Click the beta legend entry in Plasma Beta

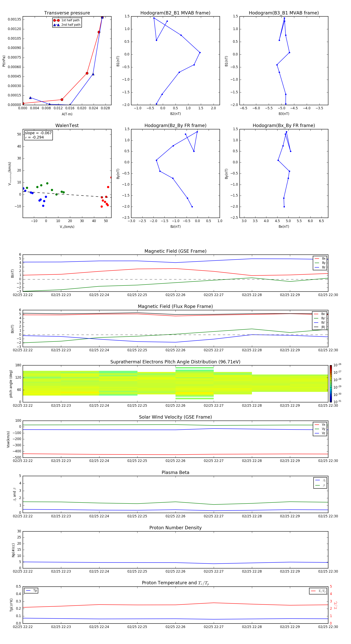pos(320,485)
